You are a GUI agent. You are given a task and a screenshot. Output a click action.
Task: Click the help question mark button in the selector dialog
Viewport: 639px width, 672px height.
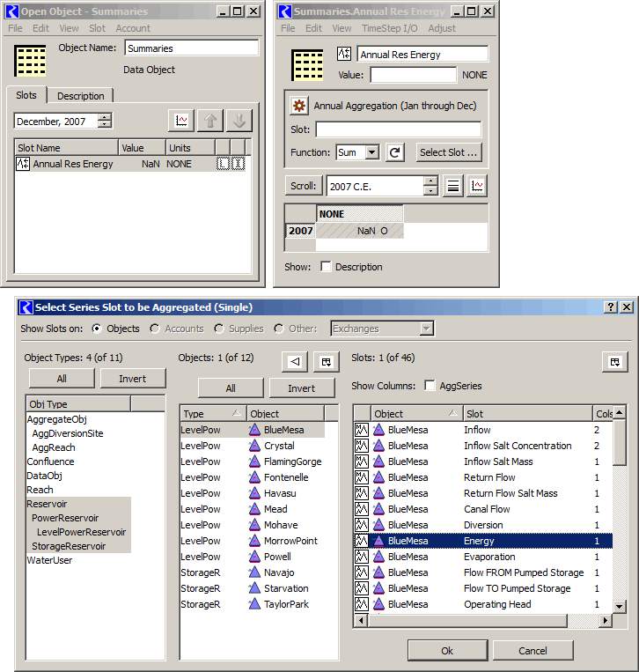611,306
